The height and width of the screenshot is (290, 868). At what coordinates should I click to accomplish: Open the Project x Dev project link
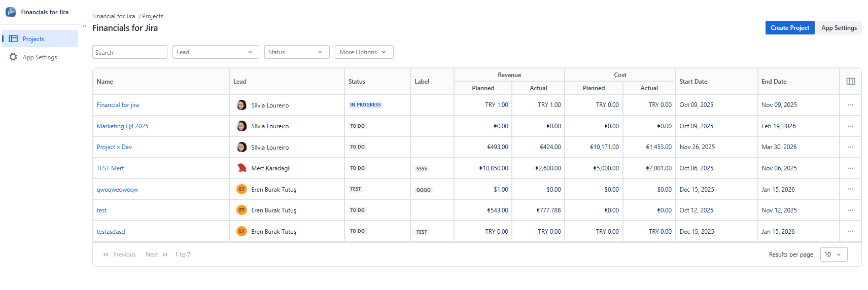[114, 147]
